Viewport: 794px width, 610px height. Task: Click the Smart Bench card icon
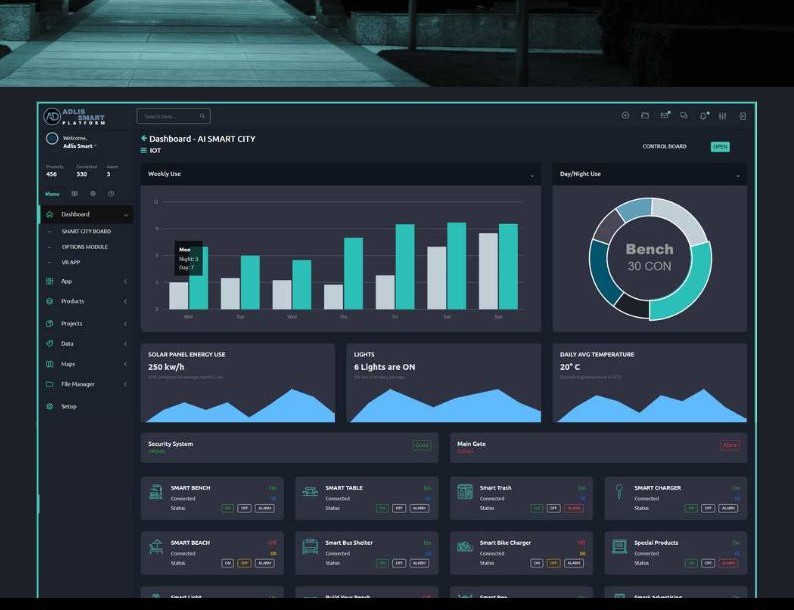(156, 492)
